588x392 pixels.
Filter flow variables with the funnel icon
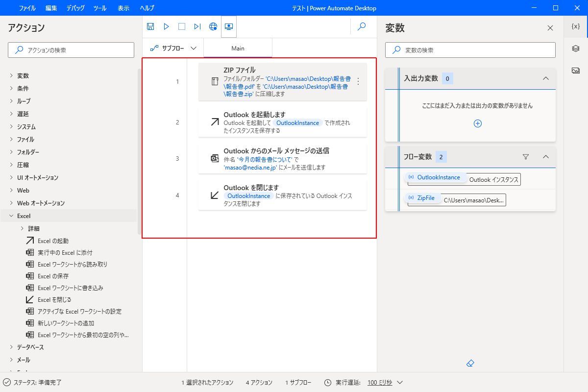coord(526,157)
